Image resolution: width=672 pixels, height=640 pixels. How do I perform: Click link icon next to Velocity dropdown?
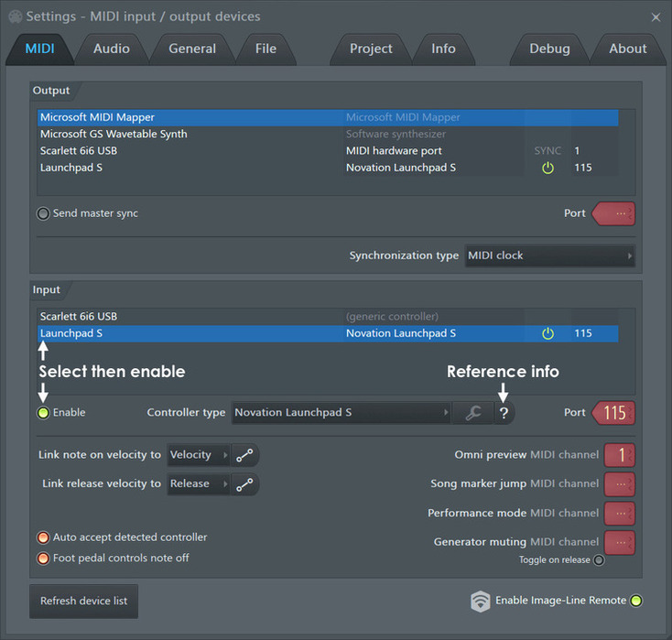point(244,455)
